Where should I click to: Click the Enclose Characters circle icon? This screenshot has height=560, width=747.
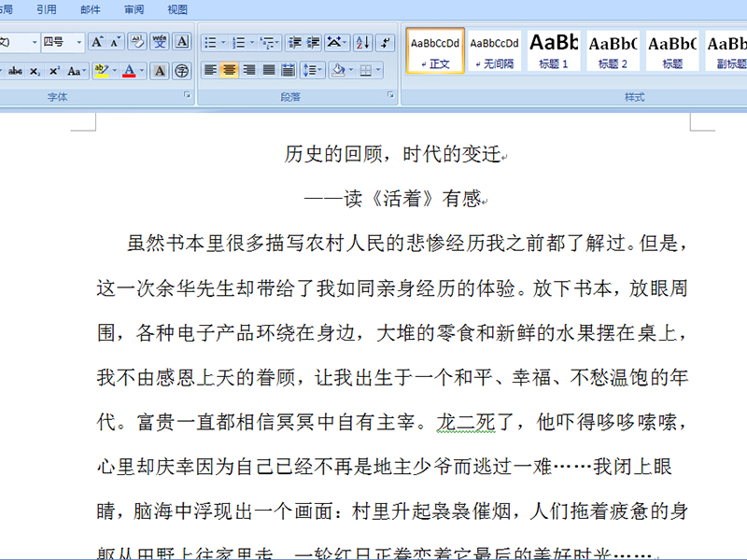pos(182,70)
